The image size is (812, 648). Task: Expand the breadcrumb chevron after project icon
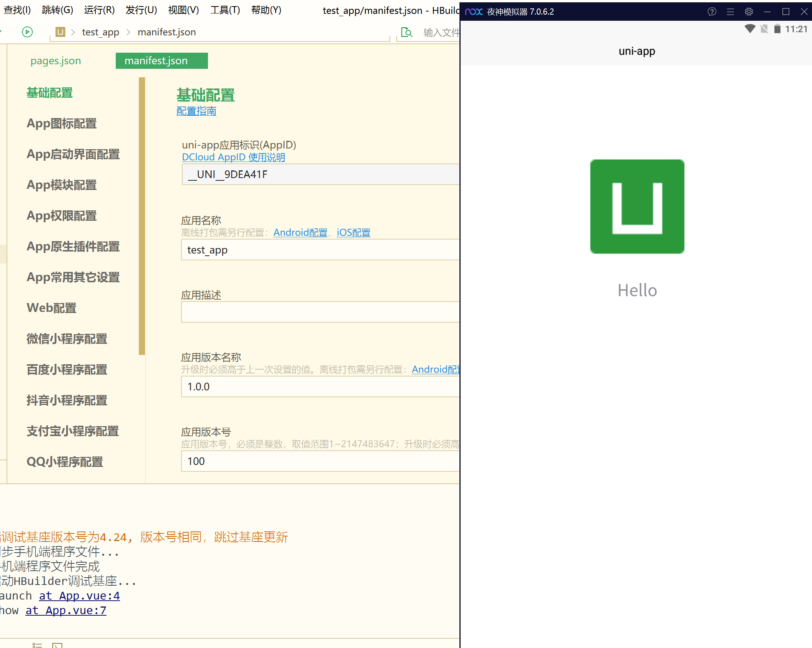point(73,32)
